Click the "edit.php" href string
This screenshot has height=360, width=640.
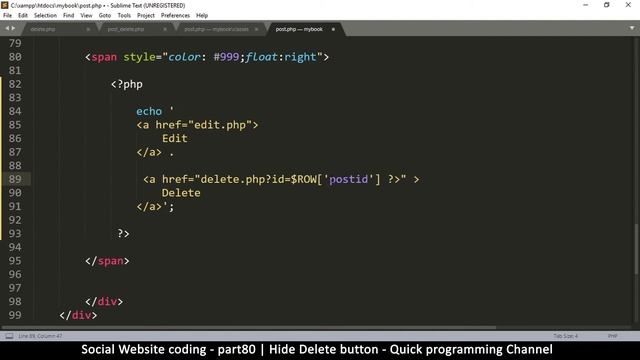[x=220, y=125]
